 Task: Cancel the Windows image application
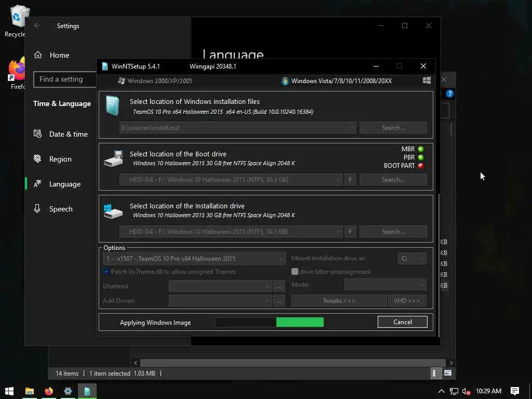[403, 322]
